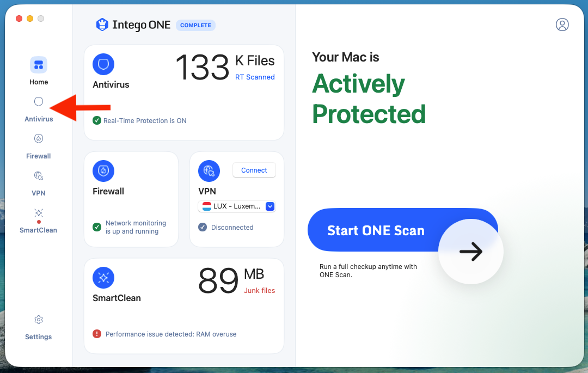Expand the VPN location dropdown arrow
The image size is (588, 373).
click(x=270, y=206)
